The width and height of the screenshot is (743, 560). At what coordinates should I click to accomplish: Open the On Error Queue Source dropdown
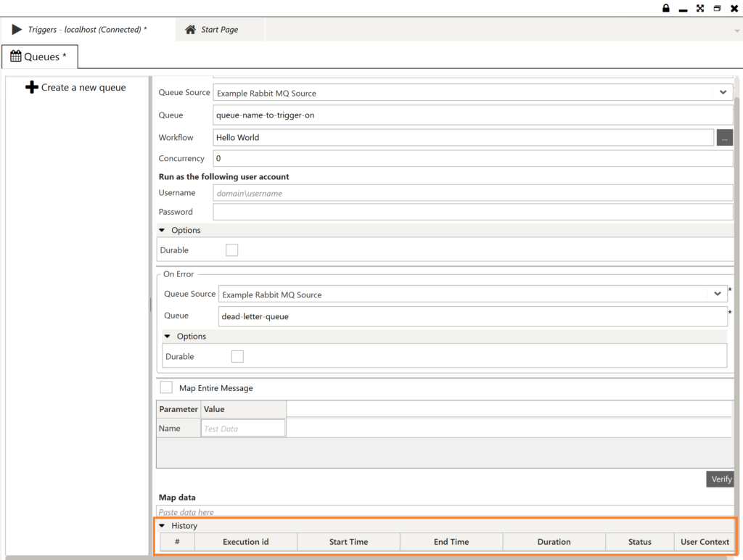tap(717, 294)
